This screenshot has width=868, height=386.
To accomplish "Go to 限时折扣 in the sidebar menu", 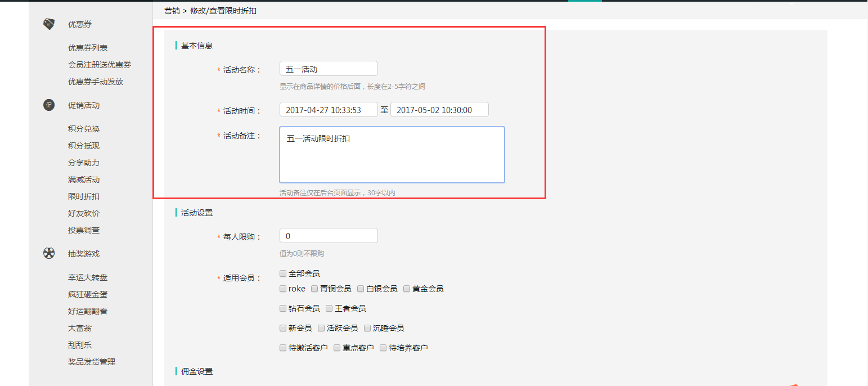I will click(x=84, y=196).
